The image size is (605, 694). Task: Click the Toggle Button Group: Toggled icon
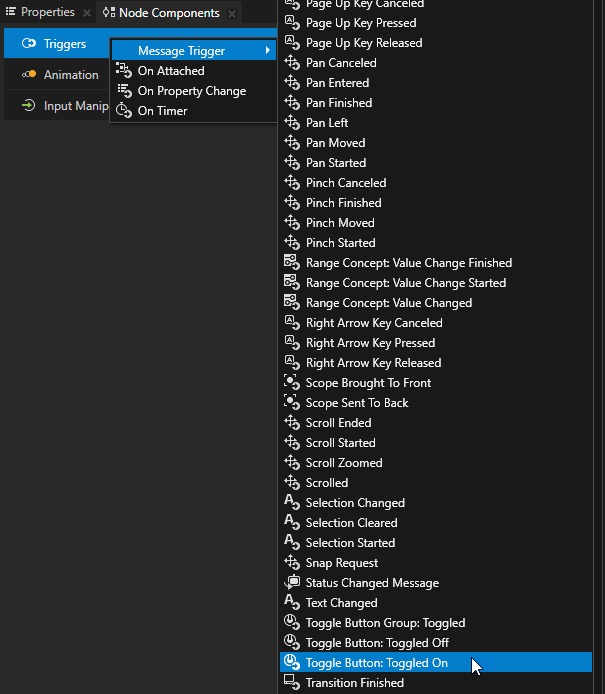tap(292, 622)
